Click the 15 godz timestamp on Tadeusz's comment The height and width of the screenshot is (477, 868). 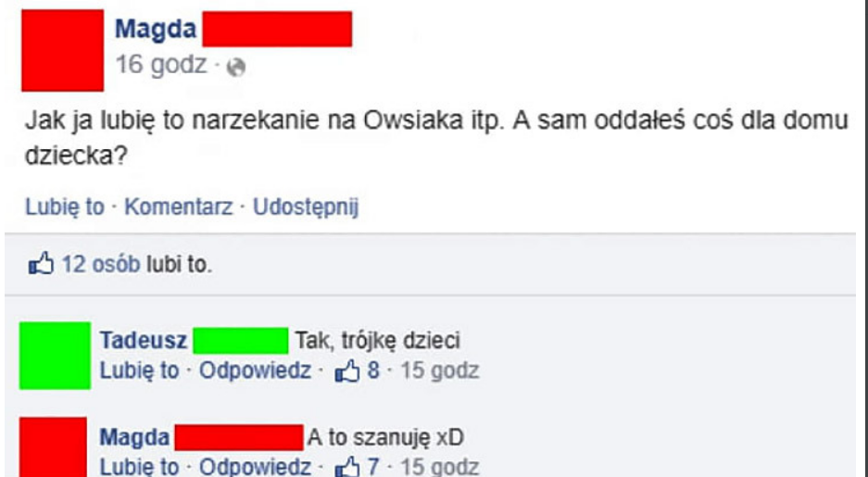440,371
